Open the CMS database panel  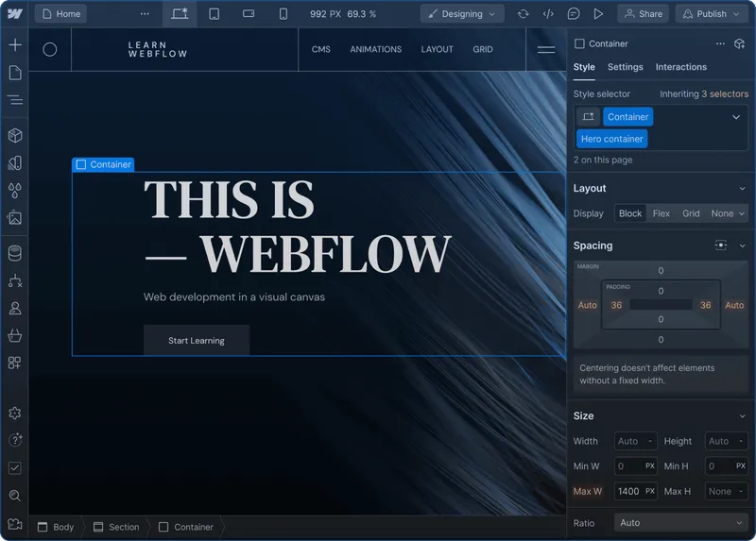(x=15, y=253)
